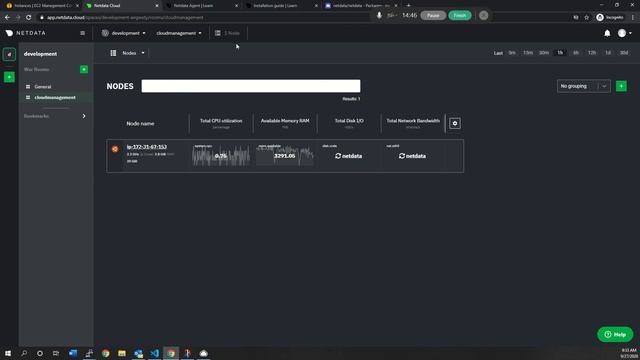Select the 1d time range
The image size is (640, 360).
coord(608,53)
